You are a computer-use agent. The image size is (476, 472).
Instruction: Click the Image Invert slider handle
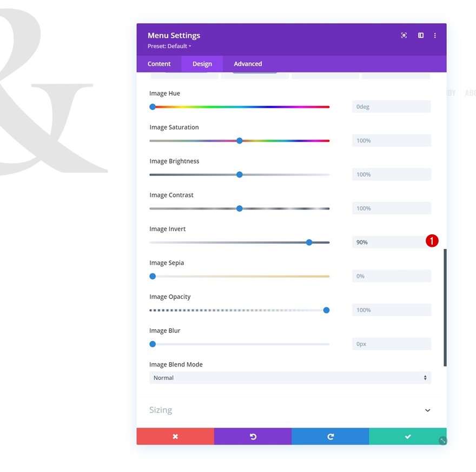click(309, 242)
